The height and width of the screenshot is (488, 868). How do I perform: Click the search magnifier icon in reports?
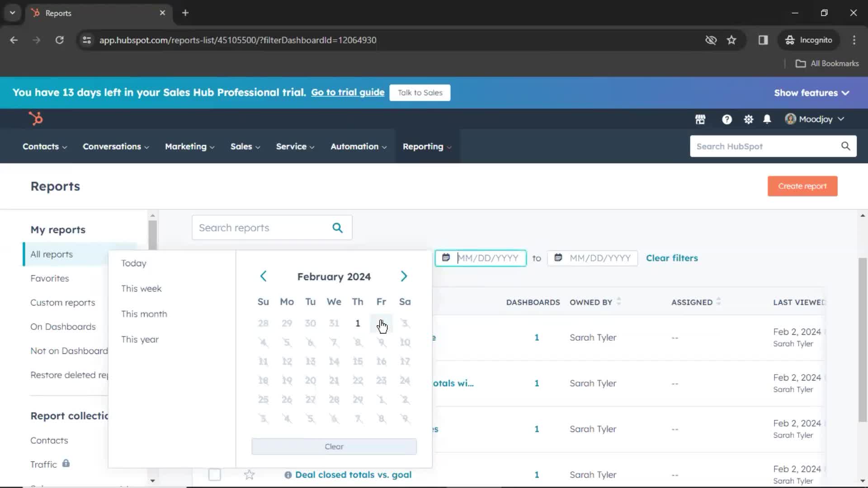point(337,228)
